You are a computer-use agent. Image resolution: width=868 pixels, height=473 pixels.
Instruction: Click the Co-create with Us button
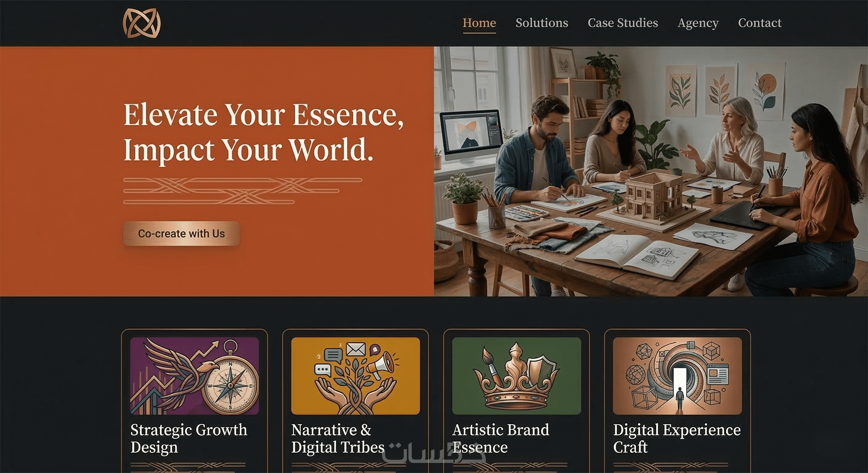tap(181, 233)
